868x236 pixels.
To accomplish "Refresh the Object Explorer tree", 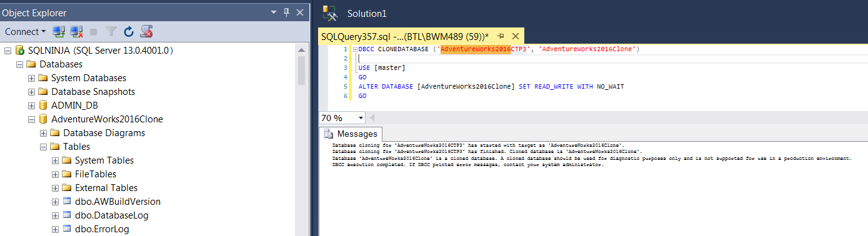I will click(x=129, y=31).
